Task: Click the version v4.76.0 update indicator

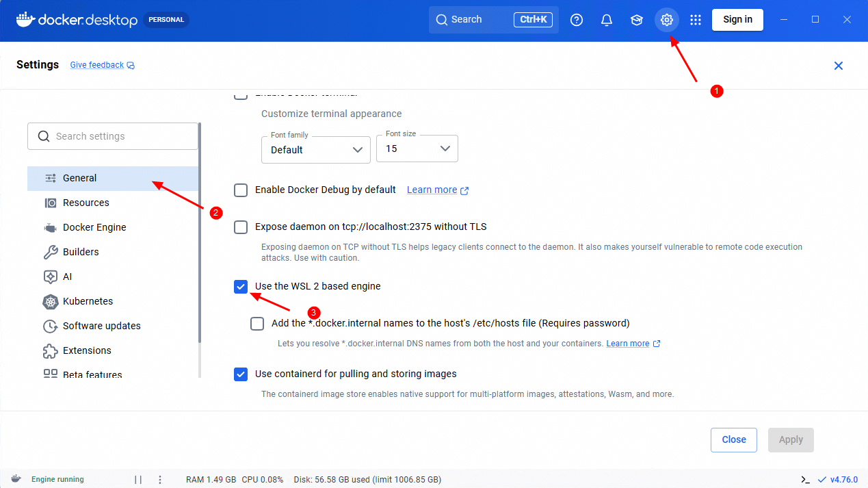Action: 838,479
